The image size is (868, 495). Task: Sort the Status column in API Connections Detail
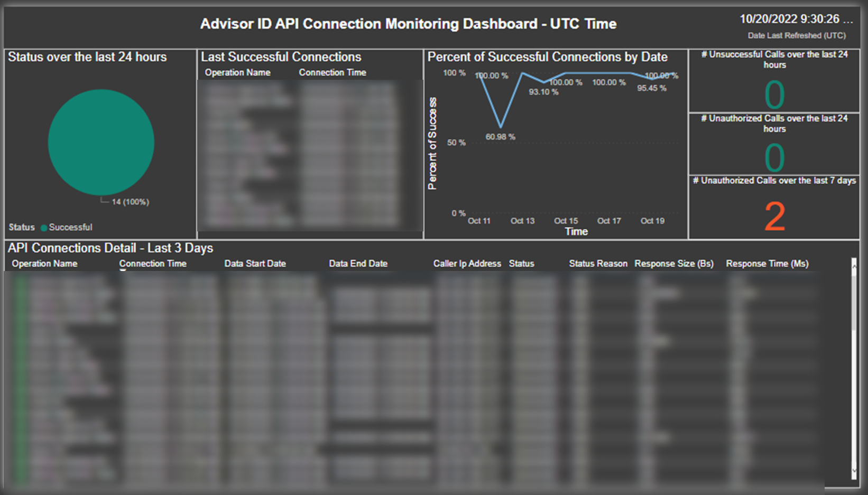pyautogui.click(x=521, y=263)
